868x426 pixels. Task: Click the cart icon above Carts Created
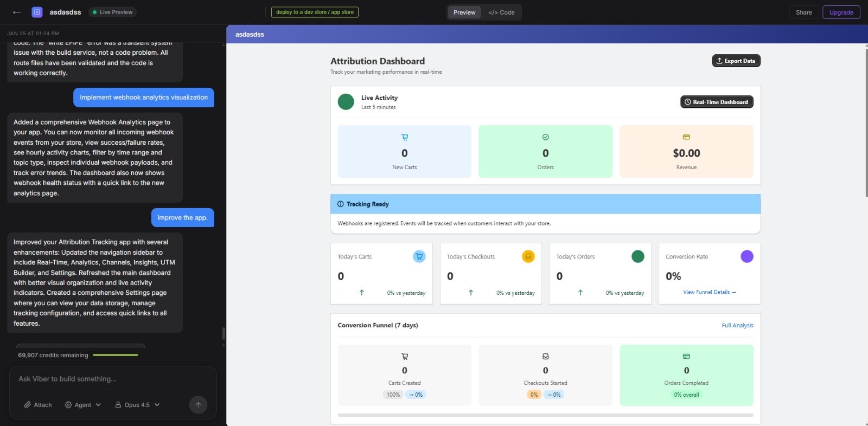405,357
